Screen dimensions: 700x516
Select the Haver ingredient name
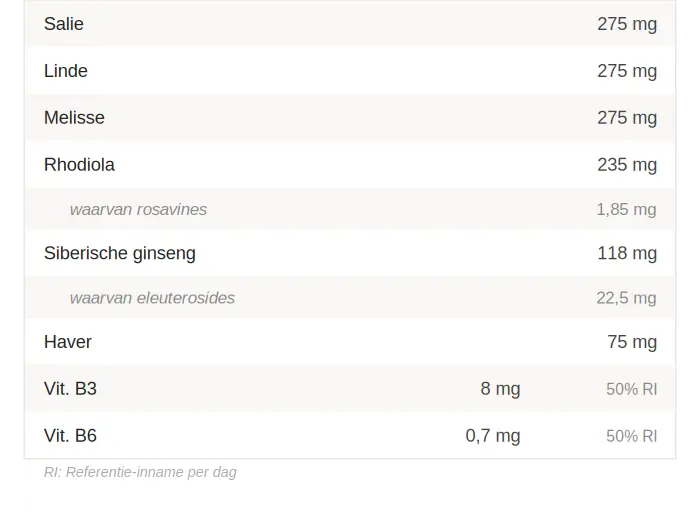click(68, 342)
